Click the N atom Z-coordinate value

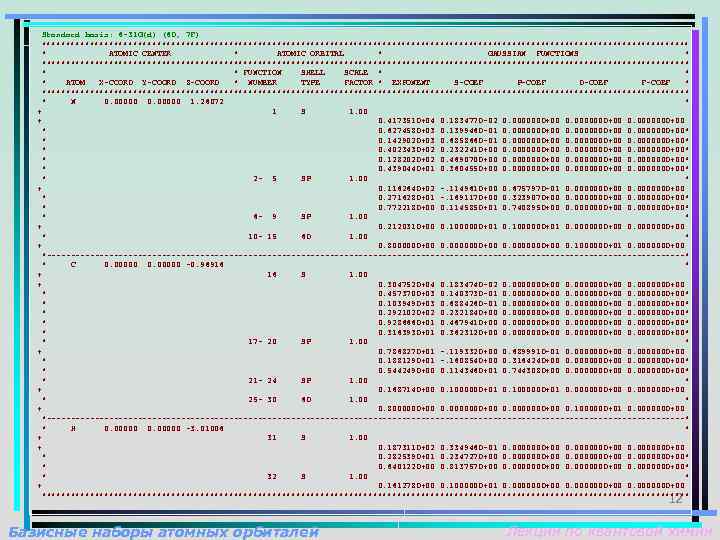click(207, 102)
